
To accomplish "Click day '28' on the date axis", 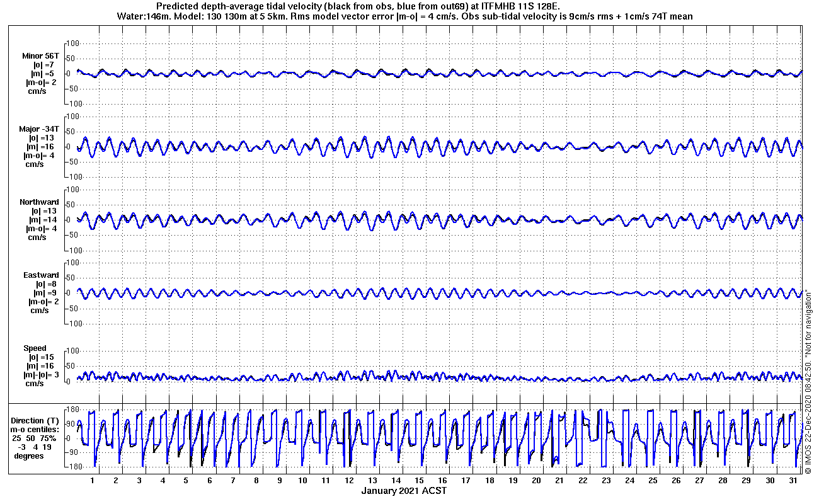I will (x=723, y=480).
